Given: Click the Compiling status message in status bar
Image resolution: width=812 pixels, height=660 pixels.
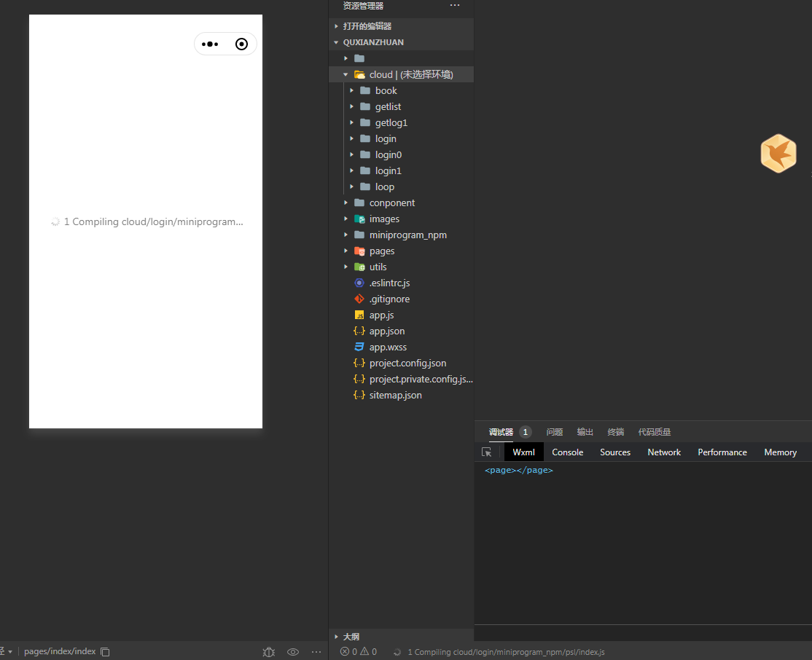Looking at the screenshot, I should pyautogui.click(x=506, y=652).
